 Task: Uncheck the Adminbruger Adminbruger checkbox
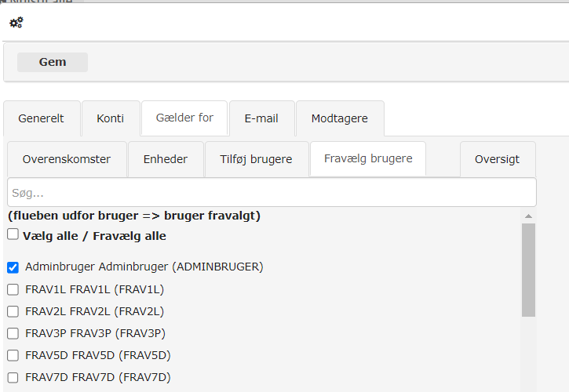(13, 267)
